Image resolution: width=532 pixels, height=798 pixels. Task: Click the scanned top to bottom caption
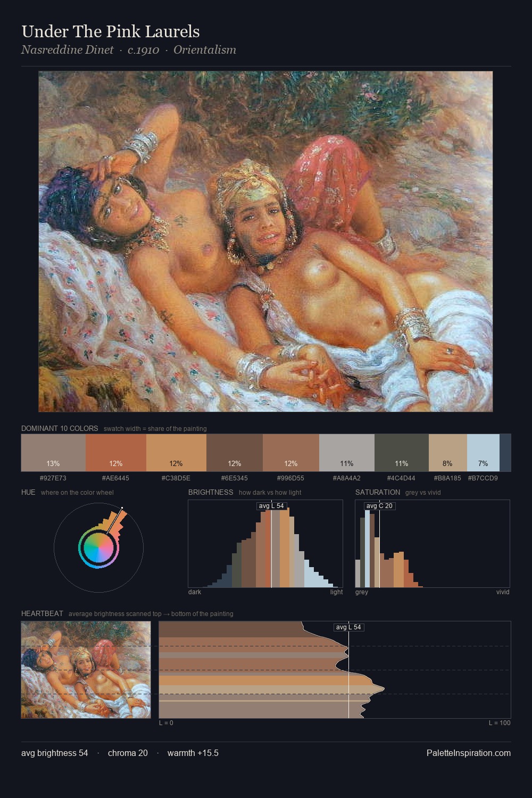coord(151,613)
